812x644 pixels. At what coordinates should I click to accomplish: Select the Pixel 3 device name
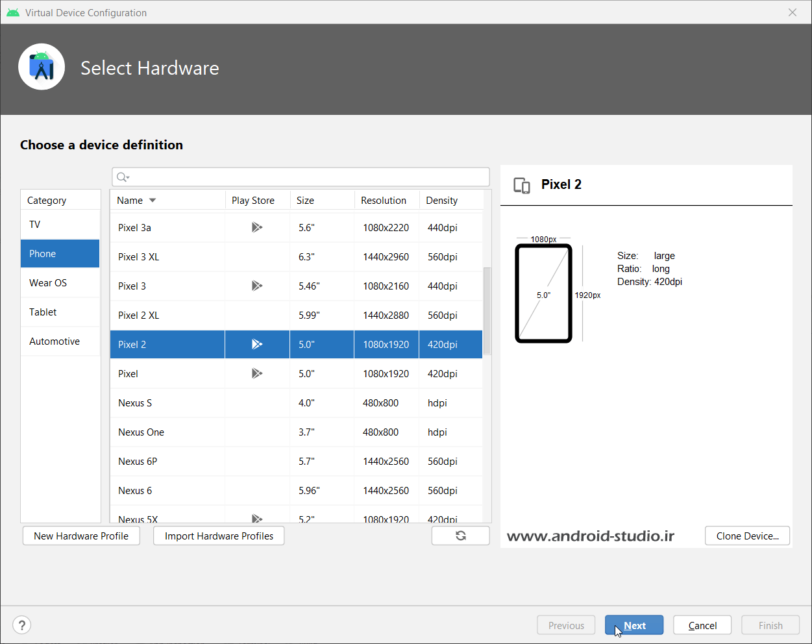(x=132, y=286)
